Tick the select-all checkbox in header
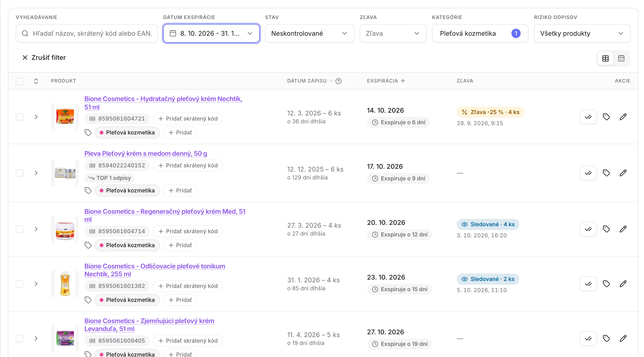644x357 pixels. point(19,81)
